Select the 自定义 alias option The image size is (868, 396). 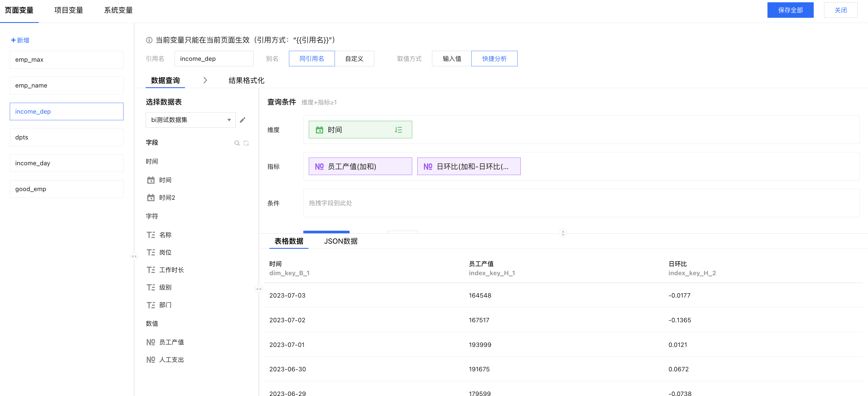354,59
